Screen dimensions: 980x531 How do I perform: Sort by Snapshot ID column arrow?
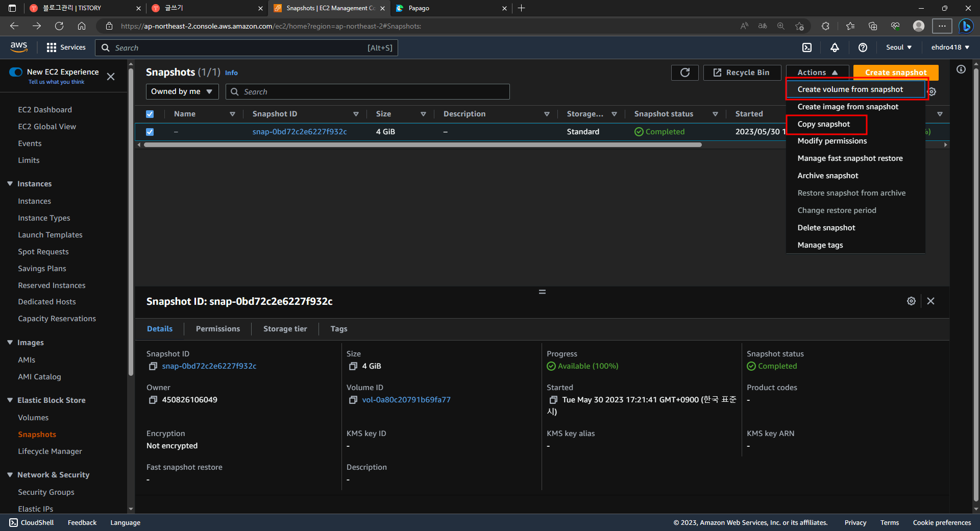[356, 114]
